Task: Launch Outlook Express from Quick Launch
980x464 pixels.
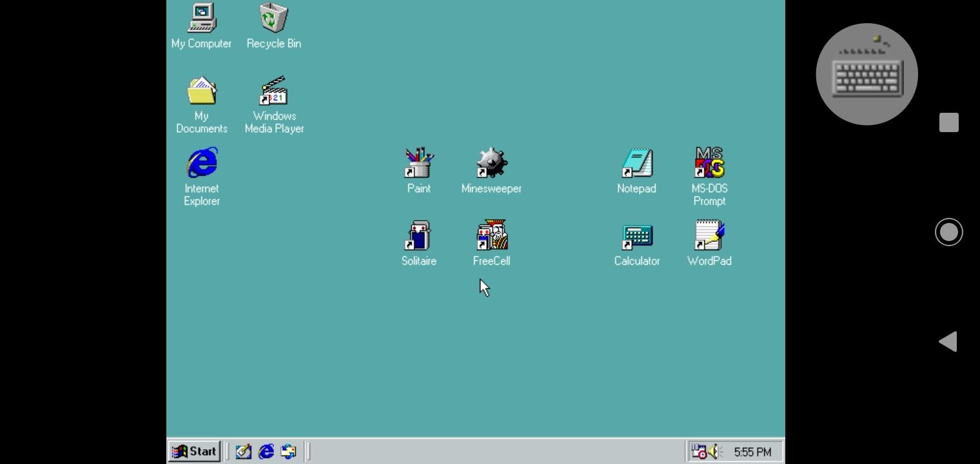Action: tap(288, 452)
